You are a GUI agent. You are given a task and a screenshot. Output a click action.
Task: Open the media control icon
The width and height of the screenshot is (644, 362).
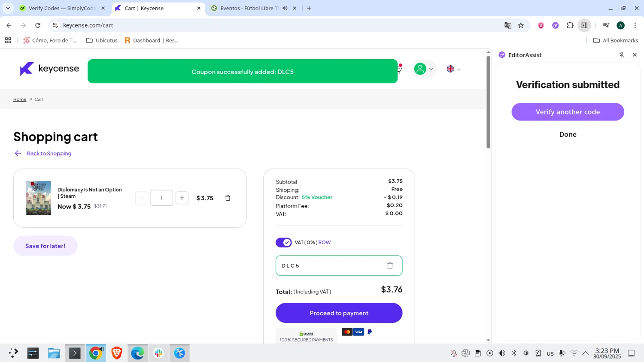click(x=606, y=25)
